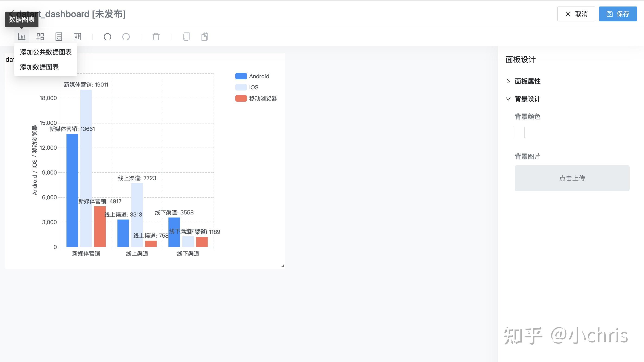Click the controller sliders toolbar icon

coord(77,37)
